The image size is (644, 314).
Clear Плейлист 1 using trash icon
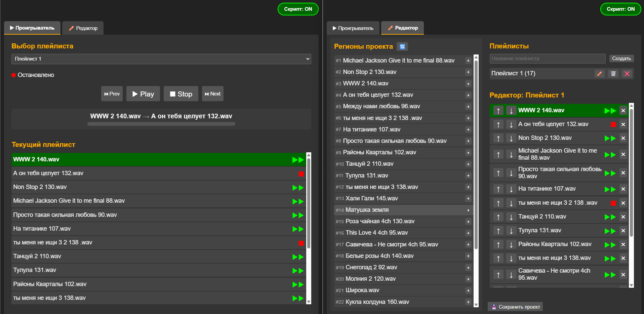613,74
